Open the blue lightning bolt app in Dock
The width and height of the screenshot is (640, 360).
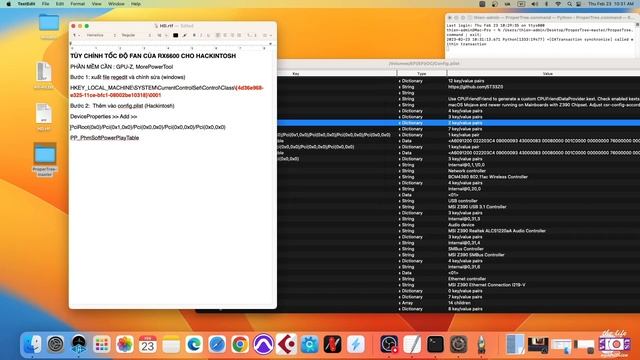tap(356, 344)
